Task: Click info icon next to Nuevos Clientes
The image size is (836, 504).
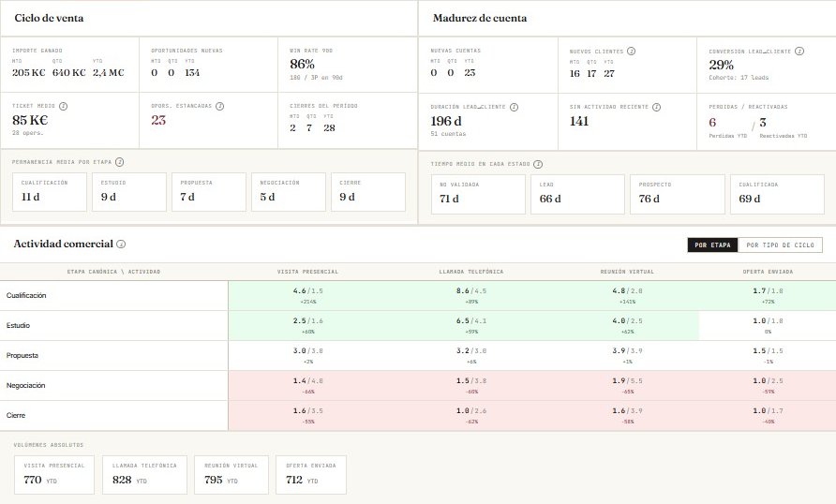Action: pyautogui.click(x=631, y=52)
